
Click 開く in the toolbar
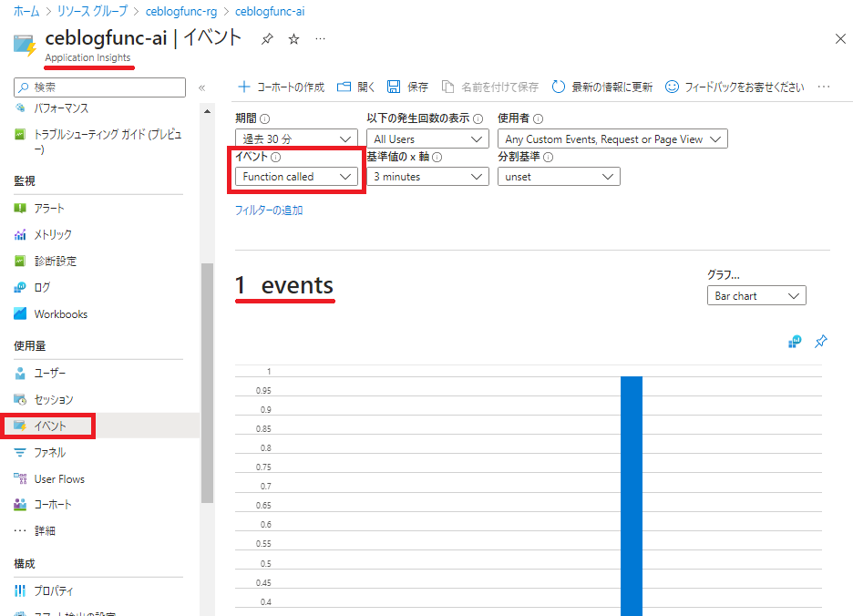(x=355, y=87)
